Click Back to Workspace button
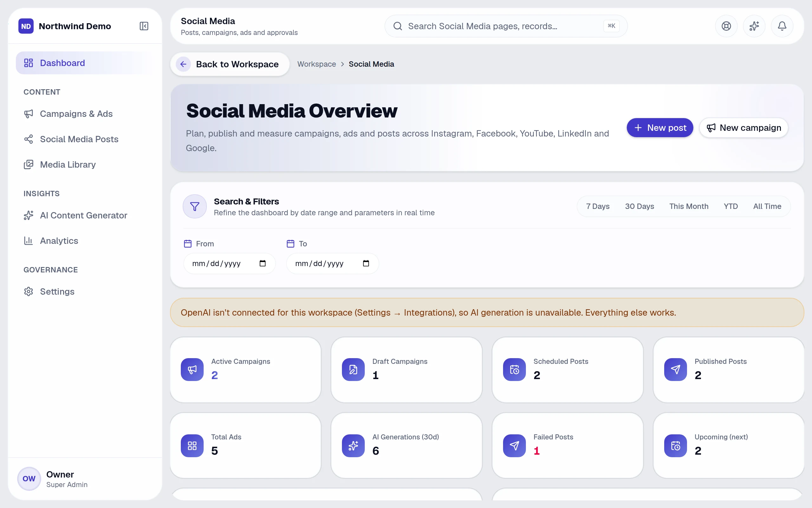Viewport: 812px width, 508px height. pyautogui.click(x=230, y=64)
